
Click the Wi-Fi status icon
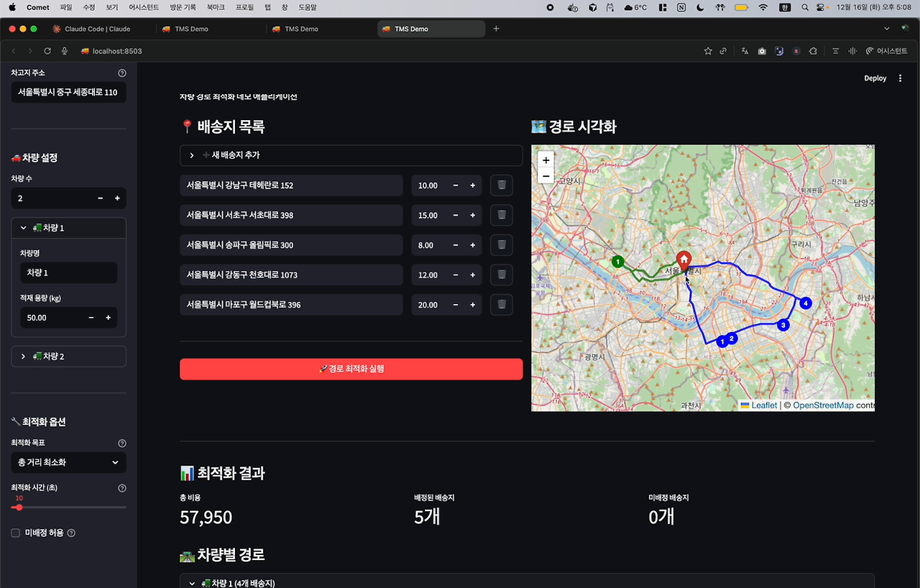[x=763, y=7]
